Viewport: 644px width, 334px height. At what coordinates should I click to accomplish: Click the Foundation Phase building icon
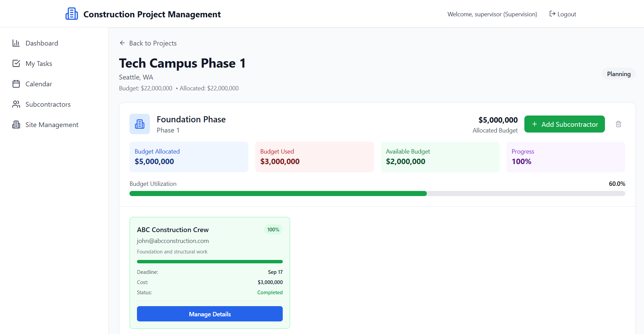pos(140,124)
